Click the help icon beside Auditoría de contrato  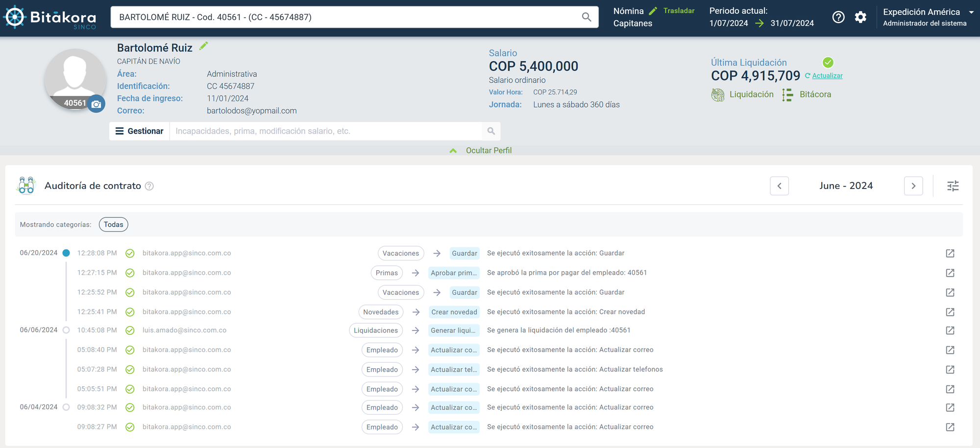[x=149, y=186]
